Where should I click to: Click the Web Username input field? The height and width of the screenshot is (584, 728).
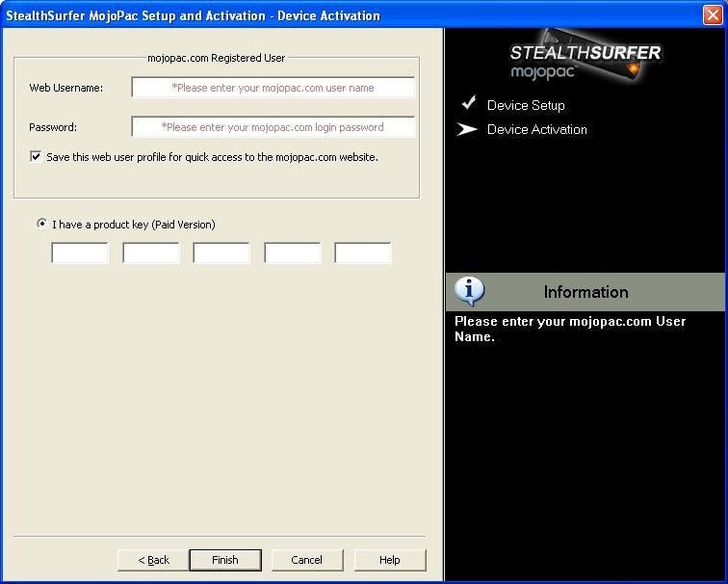tap(273, 88)
